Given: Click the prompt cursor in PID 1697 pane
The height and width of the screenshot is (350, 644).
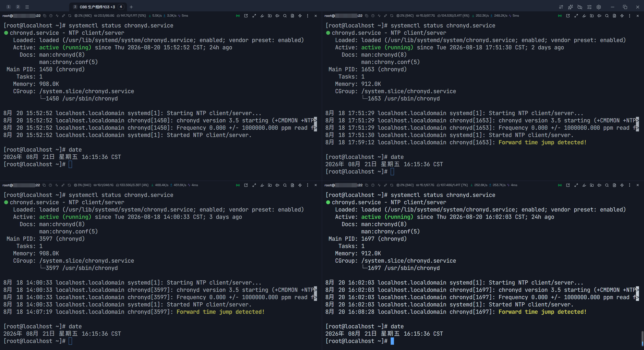Looking at the screenshot, I should (x=392, y=341).
